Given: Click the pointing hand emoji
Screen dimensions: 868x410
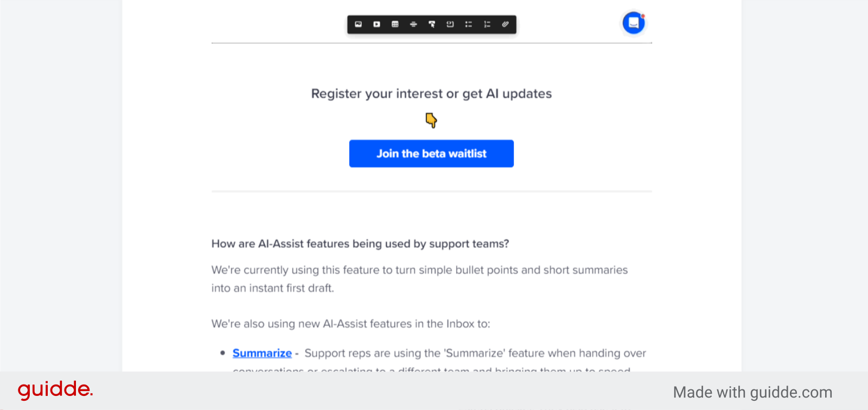Looking at the screenshot, I should 432,120.
